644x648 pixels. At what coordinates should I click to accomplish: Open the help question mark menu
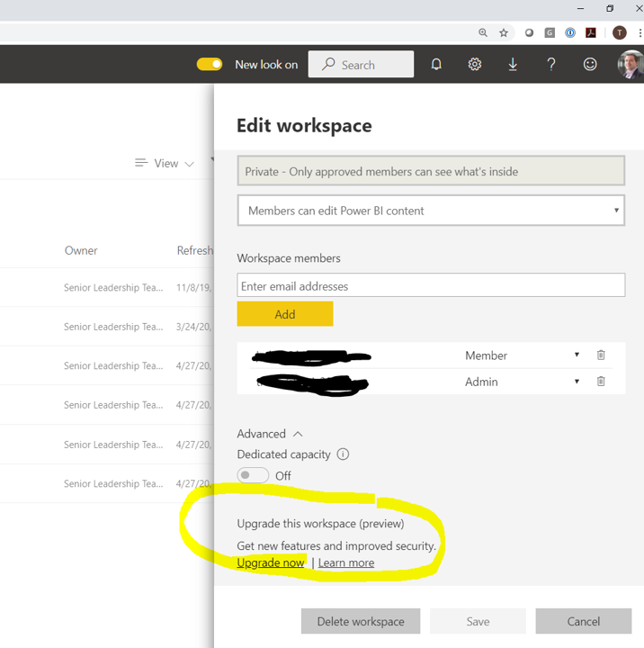(551, 65)
